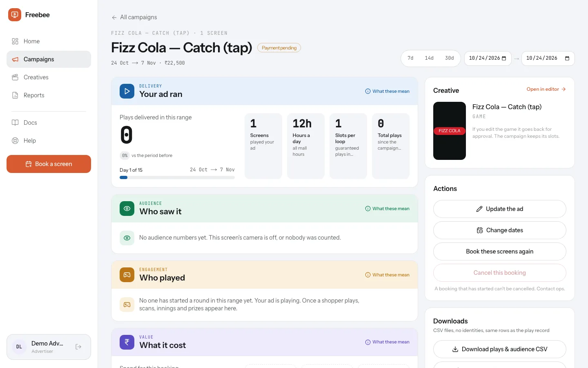
Task: Show What these mean for Audience
Action: pos(387,209)
